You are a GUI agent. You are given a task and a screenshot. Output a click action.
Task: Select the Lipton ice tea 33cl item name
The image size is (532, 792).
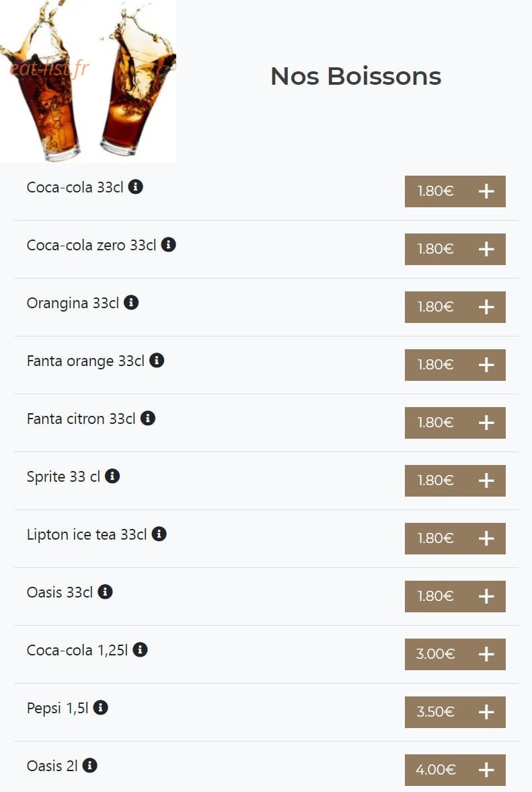87,534
